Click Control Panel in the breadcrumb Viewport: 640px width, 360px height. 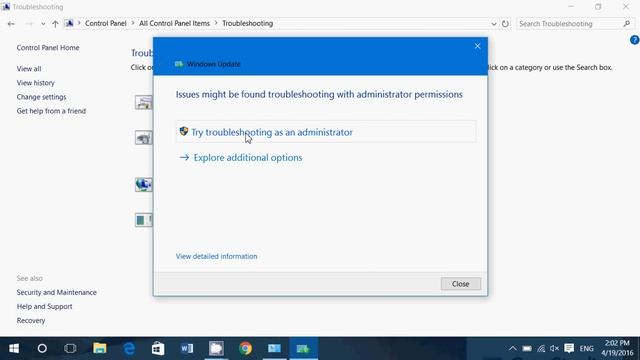(106, 23)
